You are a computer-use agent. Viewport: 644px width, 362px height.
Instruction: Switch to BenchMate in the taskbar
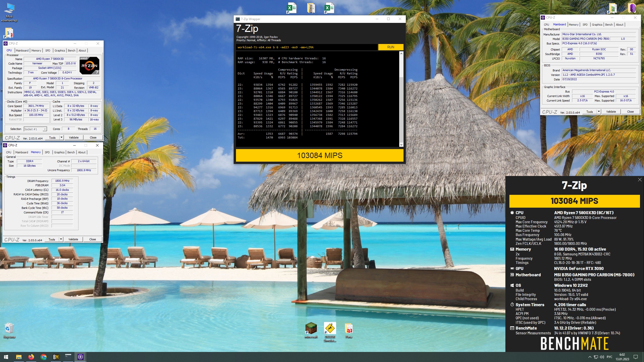click(56, 357)
